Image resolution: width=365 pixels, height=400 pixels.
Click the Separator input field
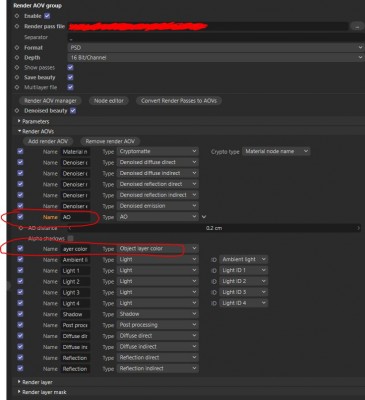[x=216, y=37]
